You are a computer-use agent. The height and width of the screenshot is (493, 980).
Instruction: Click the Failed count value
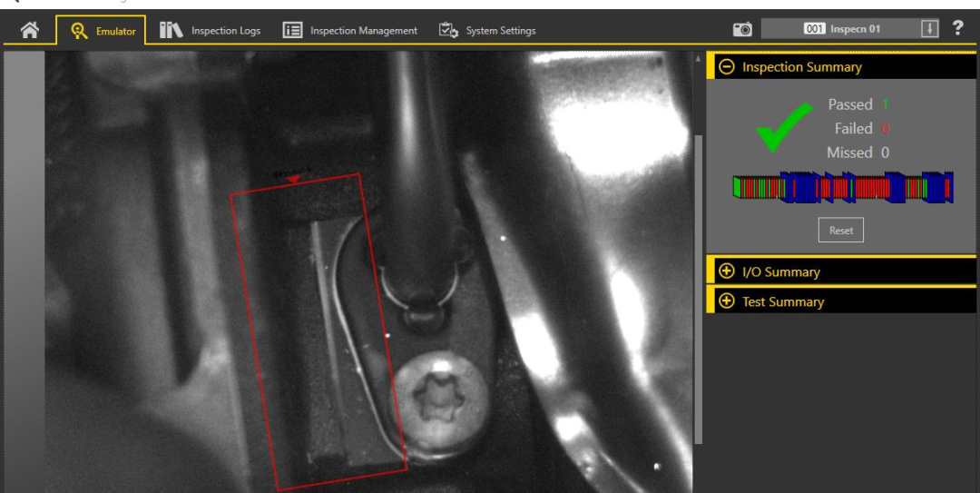click(885, 128)
